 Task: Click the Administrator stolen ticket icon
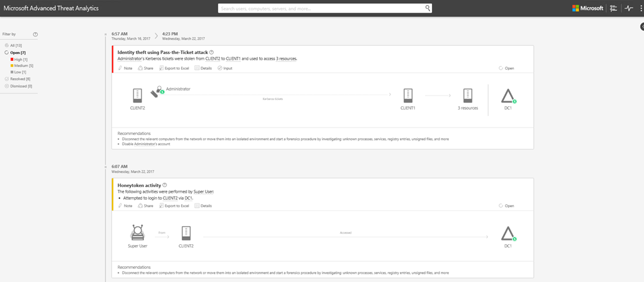point(157,92)
